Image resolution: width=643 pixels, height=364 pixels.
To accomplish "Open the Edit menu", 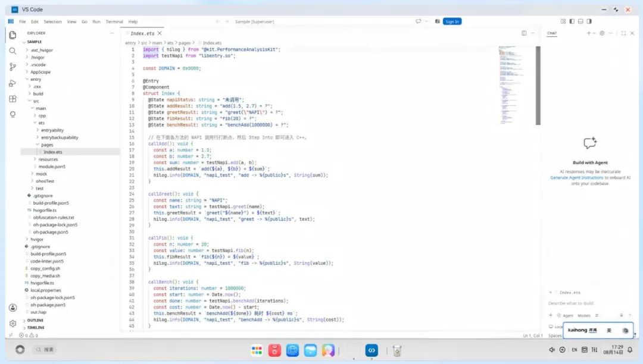I will coord(35,21).
